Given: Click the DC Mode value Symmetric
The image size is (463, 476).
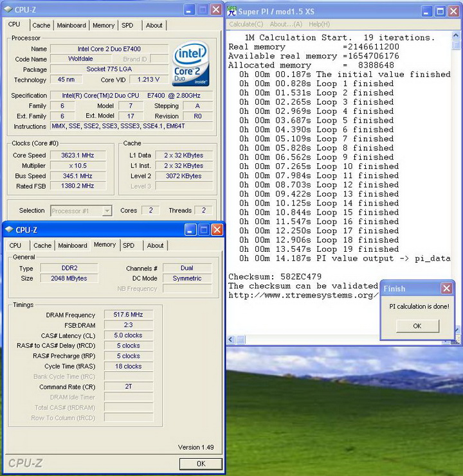Looking at the screenshot, I should (x=187, y=278).
